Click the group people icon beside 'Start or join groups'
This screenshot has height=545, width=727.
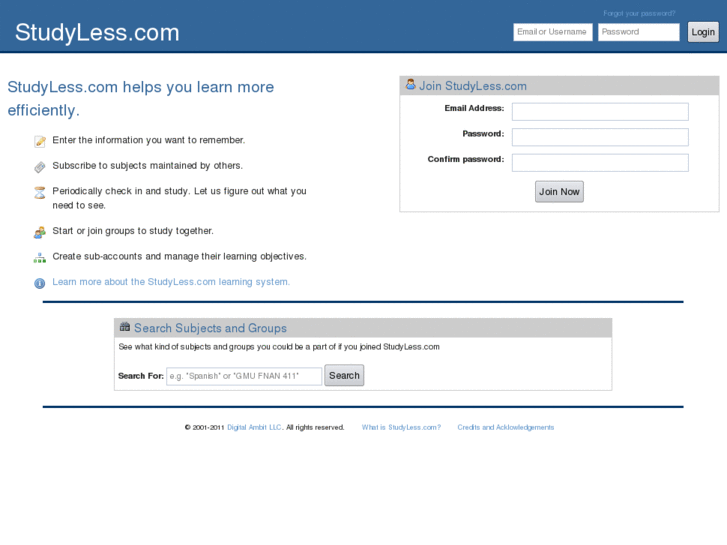[40, 232]
